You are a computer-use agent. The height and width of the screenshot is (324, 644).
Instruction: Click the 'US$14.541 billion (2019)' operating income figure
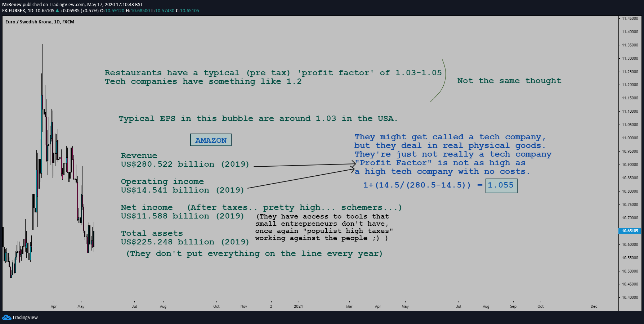click(182, 190)
